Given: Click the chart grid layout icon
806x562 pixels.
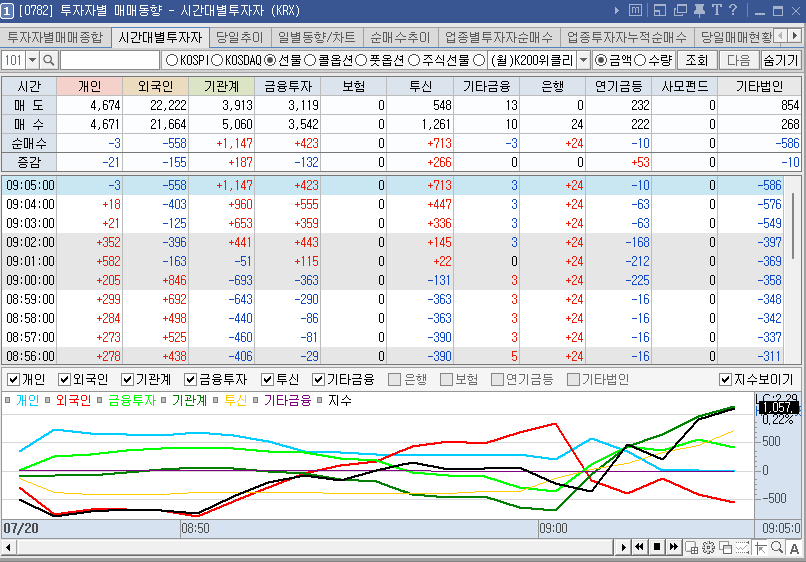Looking at the screenshot, I should coord(691,548).
